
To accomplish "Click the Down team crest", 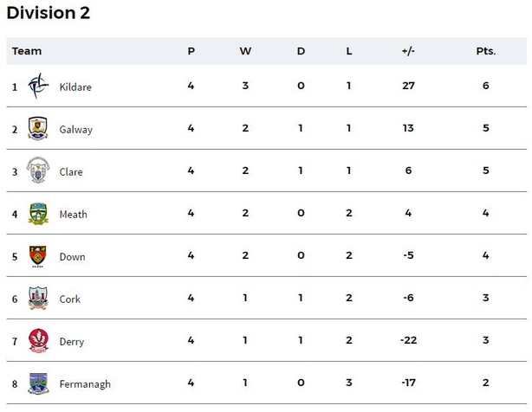I will [37, 256].
